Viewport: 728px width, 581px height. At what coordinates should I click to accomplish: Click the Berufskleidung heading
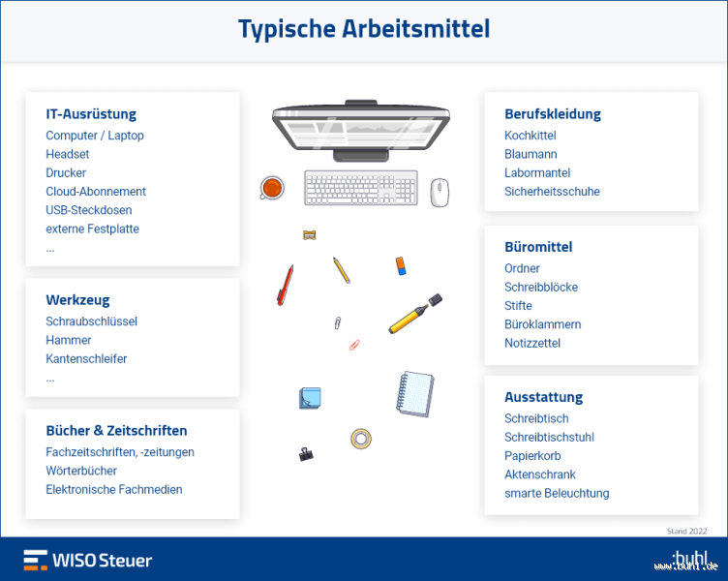click(553, 114)
